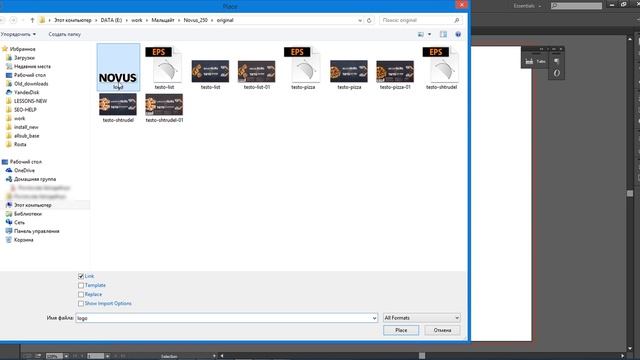Viewport: 640px width, 360px height.
Task: Select Избранное header in sidebar
Action: [x=22, y=49]
